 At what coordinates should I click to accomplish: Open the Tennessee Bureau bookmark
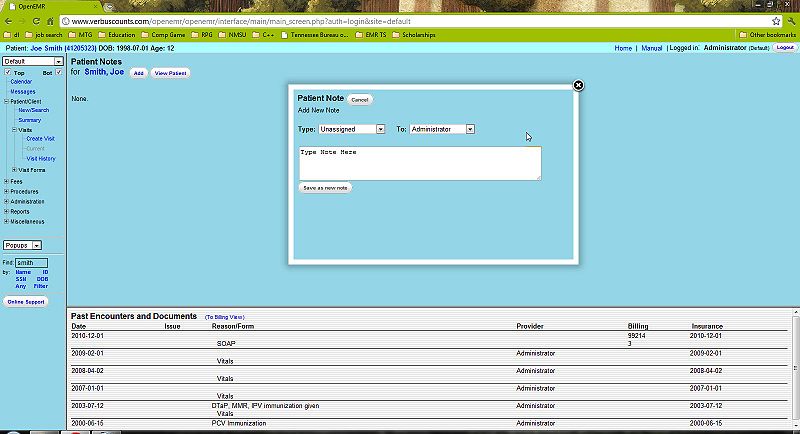[315, 35]
